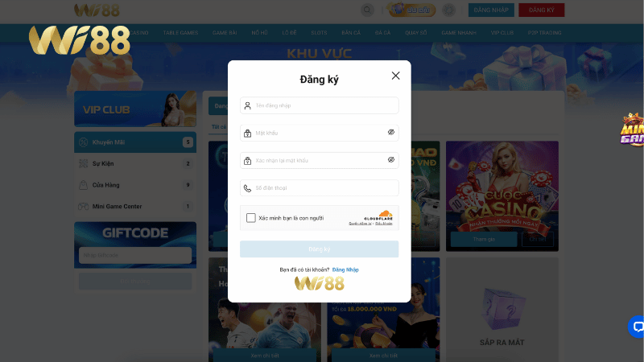
Task: Close the Đăng ký dialog with X
Action: tap(395, 76)
